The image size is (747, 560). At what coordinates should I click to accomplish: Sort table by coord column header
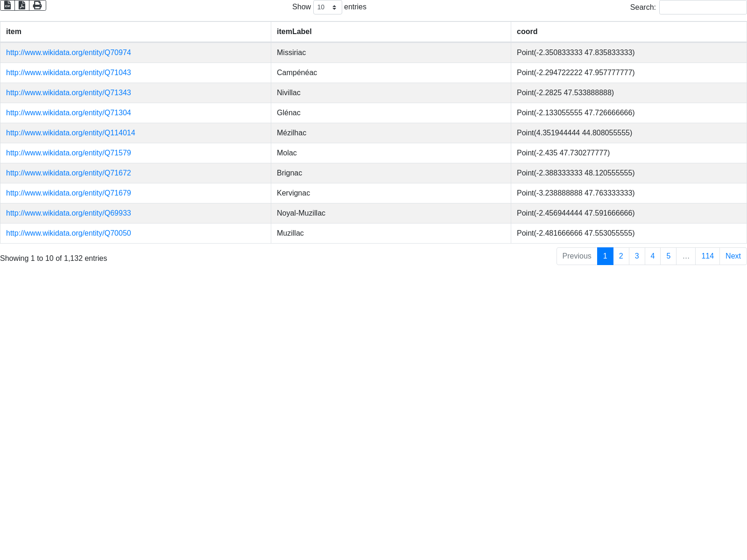coord(527,32)
